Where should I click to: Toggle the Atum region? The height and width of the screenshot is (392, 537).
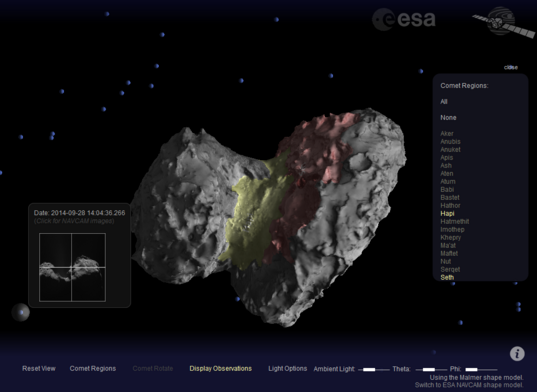pos(448,181)
